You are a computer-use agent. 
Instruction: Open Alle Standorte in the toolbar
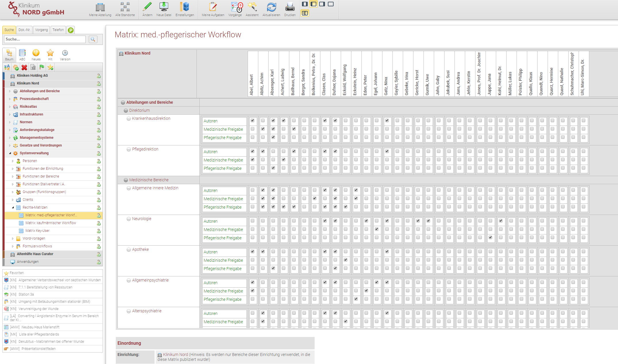pyautogui.click(x=125, y=9)
